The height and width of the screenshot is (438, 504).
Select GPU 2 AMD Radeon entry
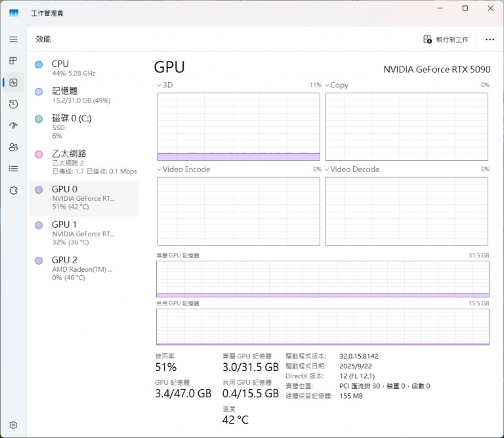pos(83,269)
